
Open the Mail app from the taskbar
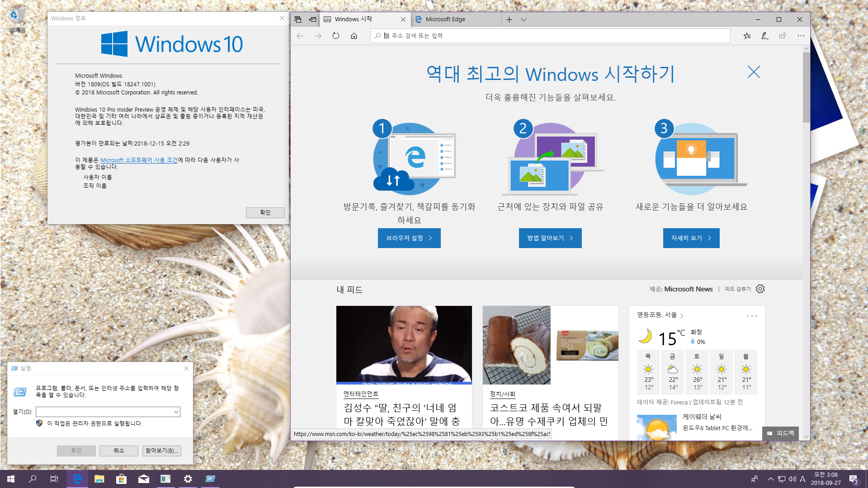coord(144,479)
